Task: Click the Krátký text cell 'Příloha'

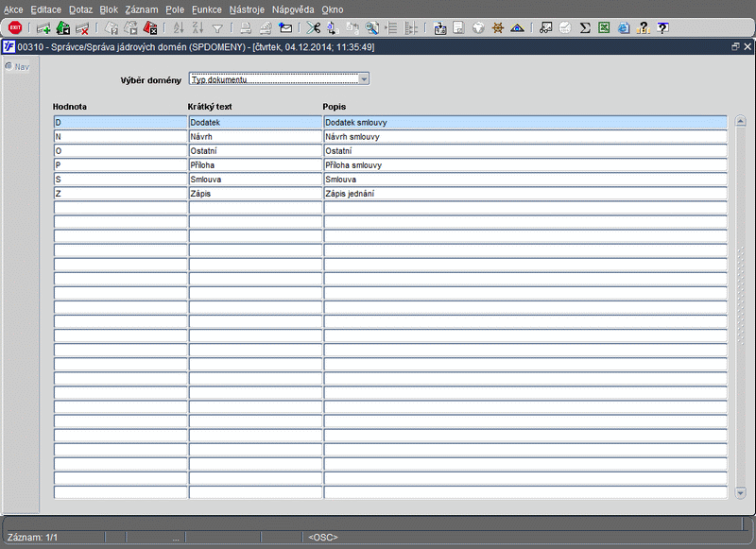Action: click(255, 164)
